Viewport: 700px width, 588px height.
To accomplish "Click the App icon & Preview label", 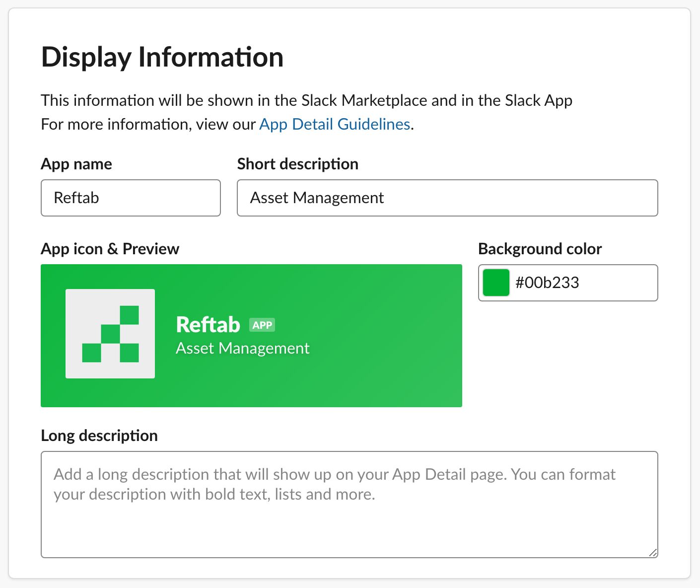I will [x=110, y=249].
